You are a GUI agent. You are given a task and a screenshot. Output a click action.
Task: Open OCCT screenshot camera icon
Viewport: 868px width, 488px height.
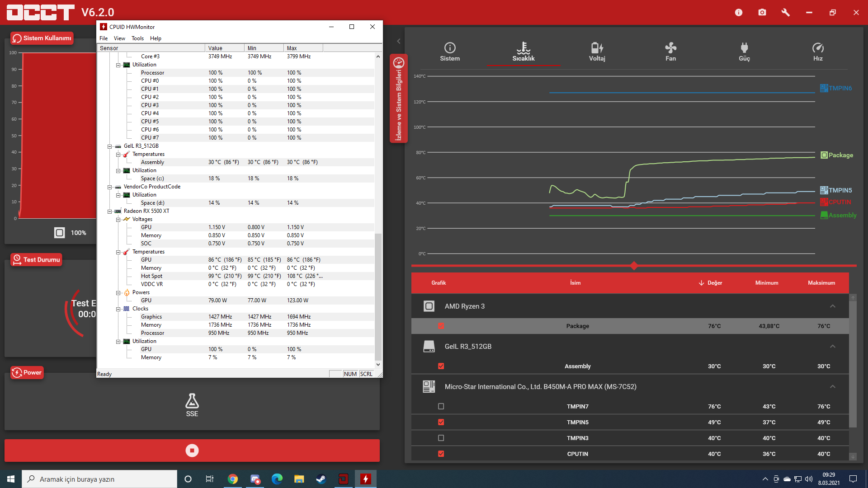[762, 13]
